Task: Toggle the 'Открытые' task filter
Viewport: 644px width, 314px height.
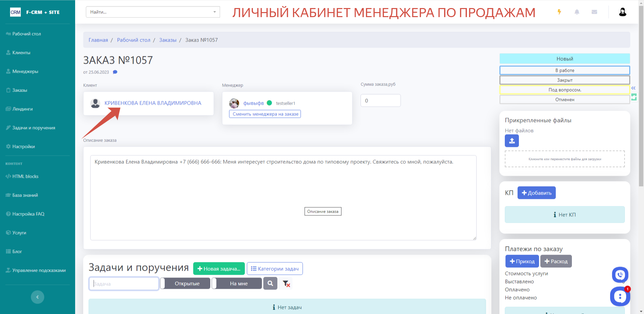Action: tap(185, 283)
